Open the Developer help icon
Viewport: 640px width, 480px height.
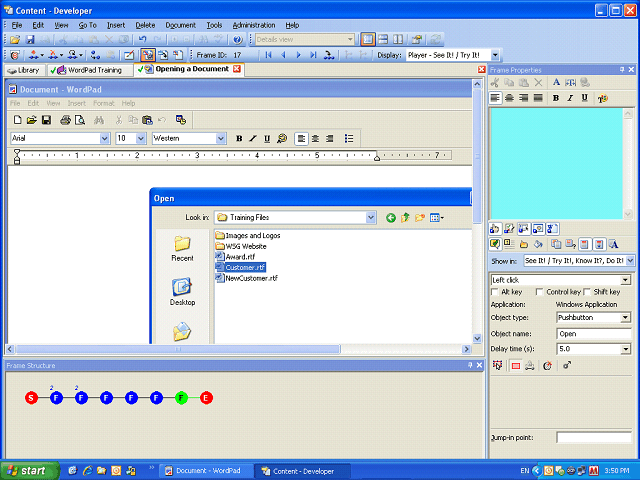238,40
